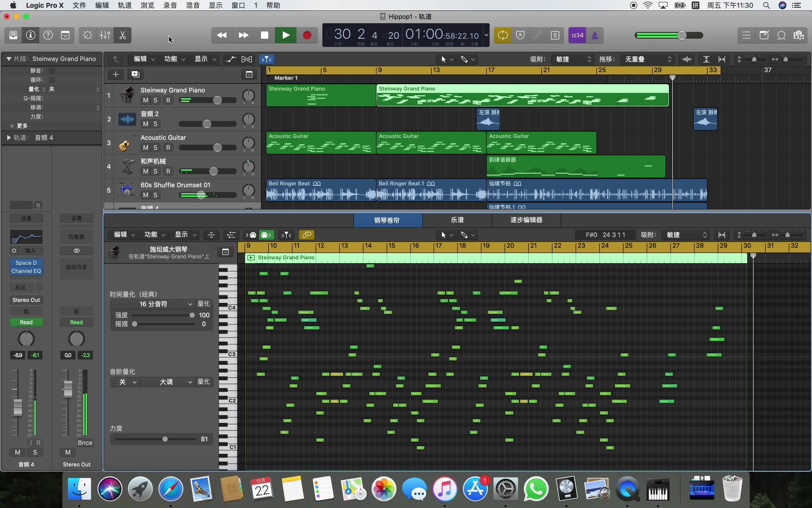Mute the Steinway Grand Piano track
Screen dimensions: 812x508
tap(146, 100)
